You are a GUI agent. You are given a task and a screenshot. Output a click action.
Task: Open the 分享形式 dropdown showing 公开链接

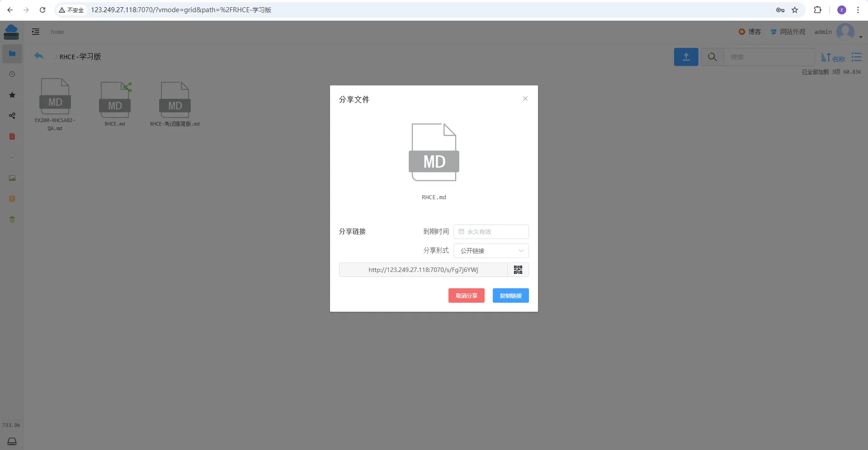(491, 251)
